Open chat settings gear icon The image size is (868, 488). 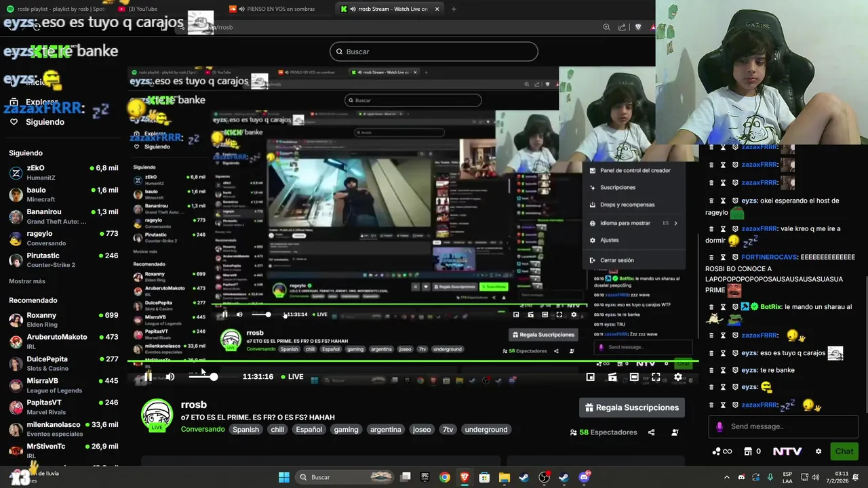point(818,451)
